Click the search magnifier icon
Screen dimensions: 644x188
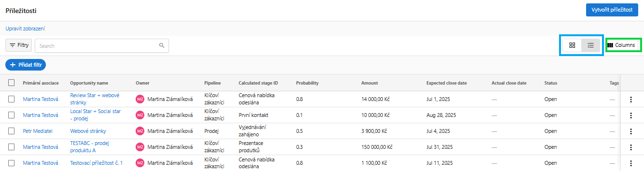click(x=162, y=46)
